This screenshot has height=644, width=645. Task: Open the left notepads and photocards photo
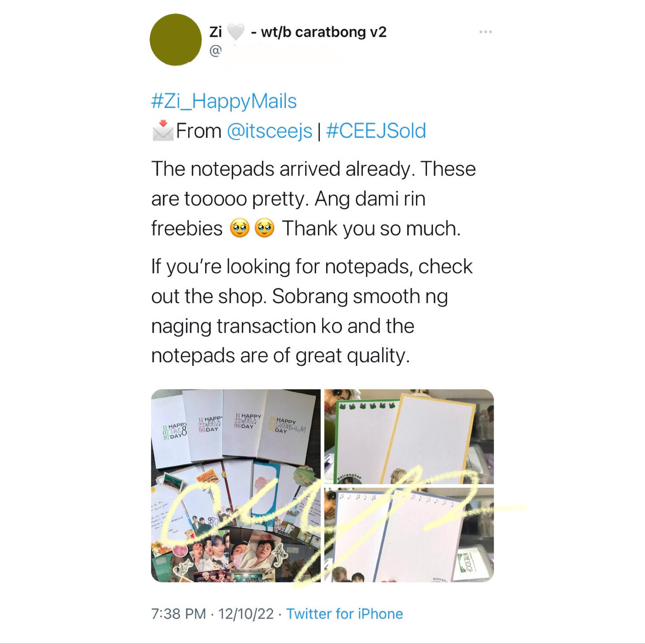[236, 485]
